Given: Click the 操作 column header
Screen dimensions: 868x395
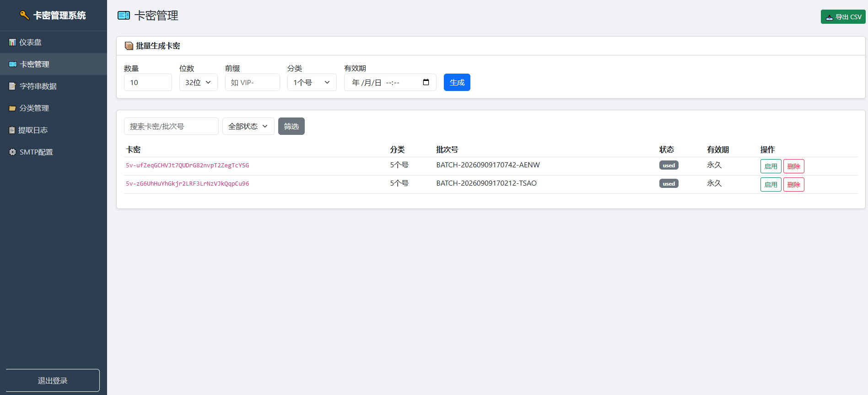Looking at the screenshot, I should [x=768, y=149].
